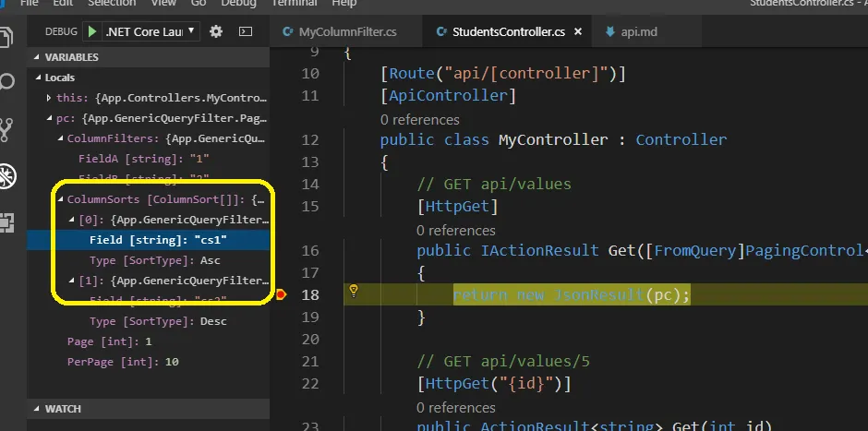Screen dimensions: 868x431
Task: Switch to the StudentsController.cs tab
Action: click(506, 31)
